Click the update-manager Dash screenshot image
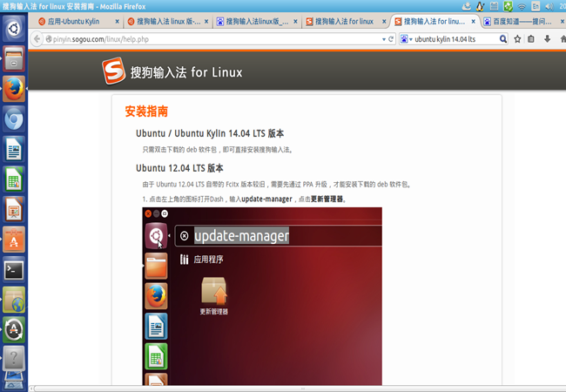Viewport: 566px width, 392px height. 262,296
